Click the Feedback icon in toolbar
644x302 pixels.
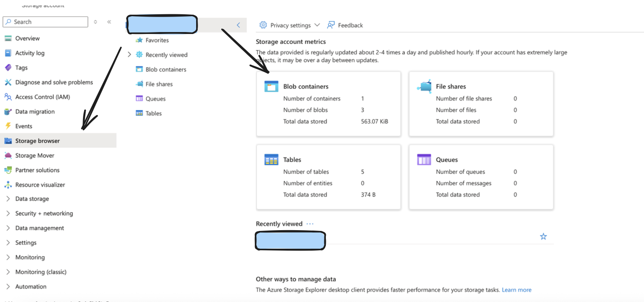[x=331, y=25]
